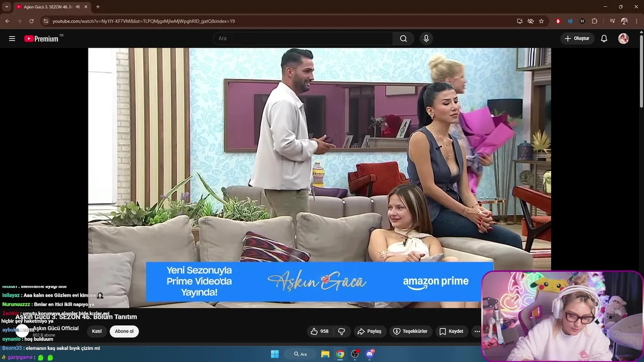This screenshot has height=362, width=644.
Task: Dislike the video with thumbs down
Action: pyautogui.click(x=342, y=331)
